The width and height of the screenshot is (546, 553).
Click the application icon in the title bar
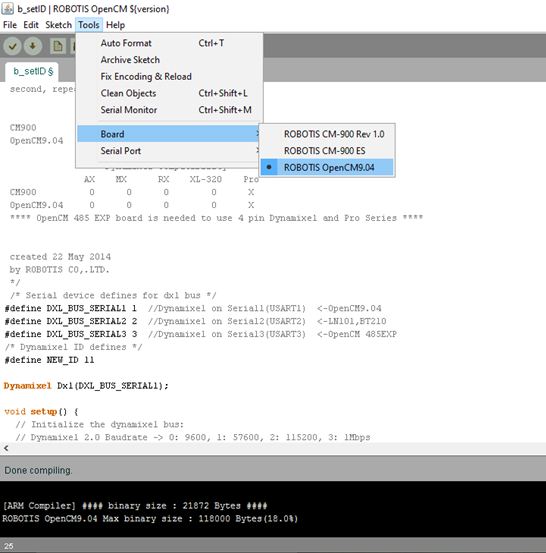[x=8, y=8]
